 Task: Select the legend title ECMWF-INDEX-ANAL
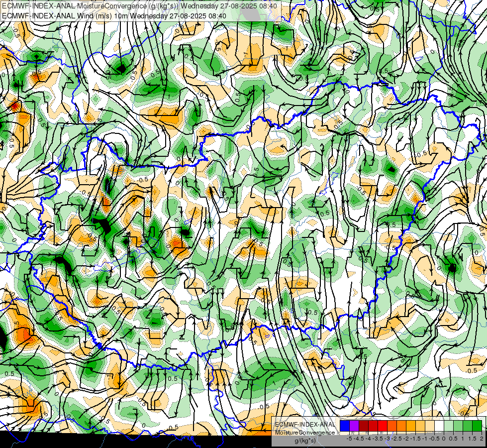click(x=305, y=425)
